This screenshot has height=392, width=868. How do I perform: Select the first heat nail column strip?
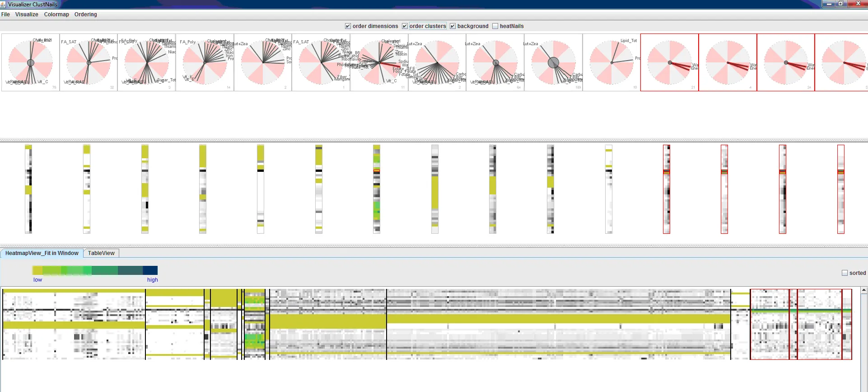28,189
